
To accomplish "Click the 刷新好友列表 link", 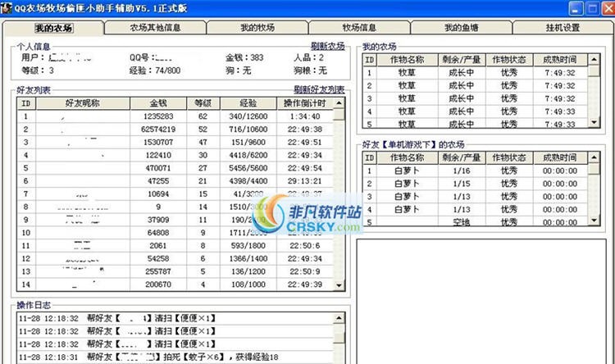I will [x=319, y=89].
